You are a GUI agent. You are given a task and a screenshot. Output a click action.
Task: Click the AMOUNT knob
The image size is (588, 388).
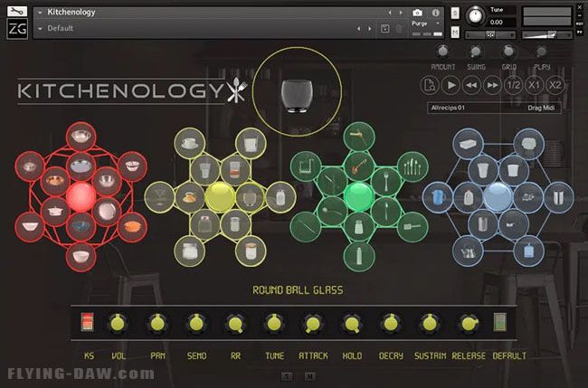443,51
